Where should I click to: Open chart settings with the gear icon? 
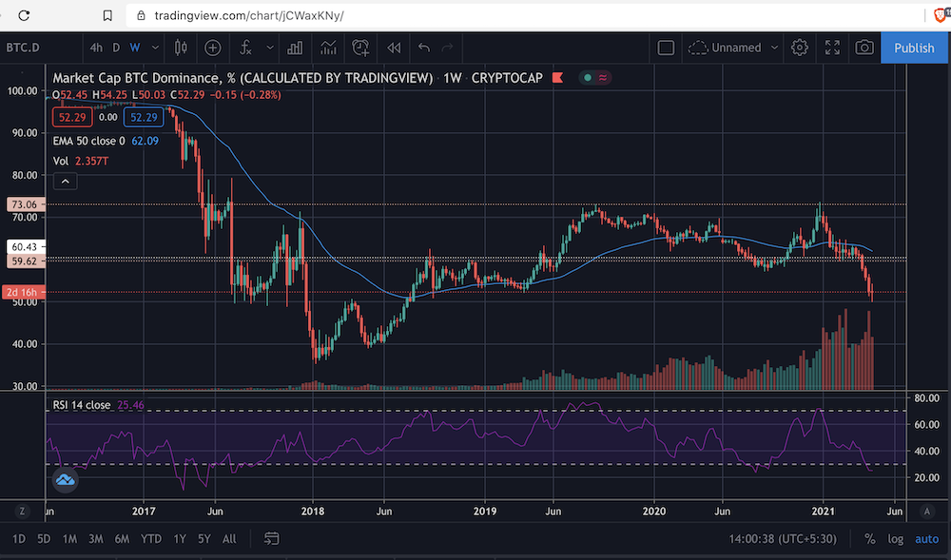pyautogui.click(x=800, y=48)
